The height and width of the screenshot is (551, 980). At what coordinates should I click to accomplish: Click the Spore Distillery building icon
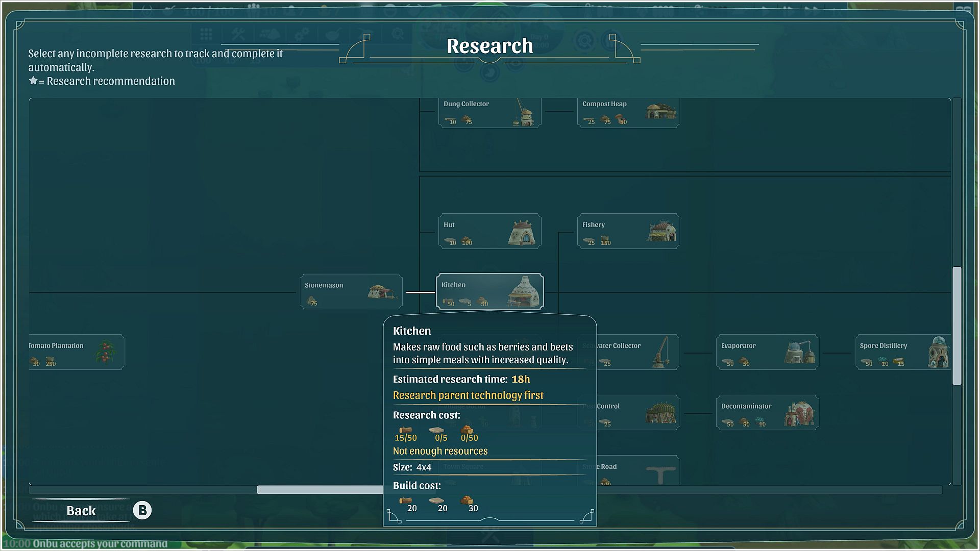[x=938, y=352]
